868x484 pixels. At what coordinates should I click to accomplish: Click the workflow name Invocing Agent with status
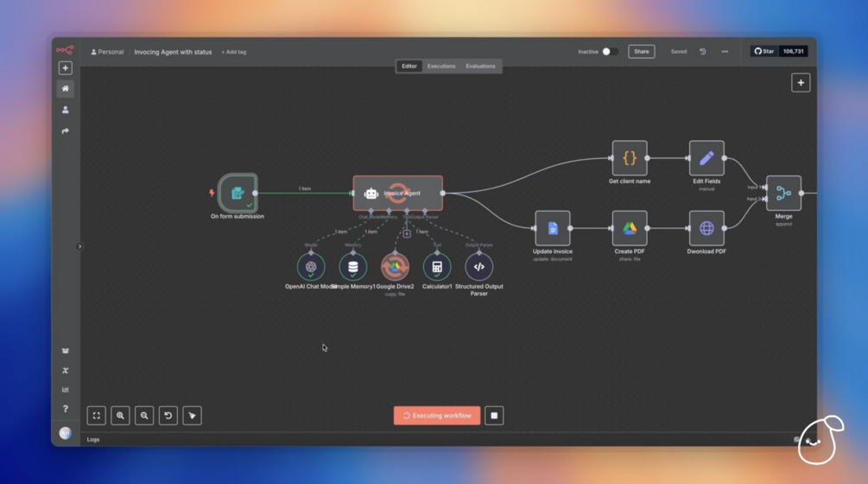pyautogui.click(x=173, y=52)
